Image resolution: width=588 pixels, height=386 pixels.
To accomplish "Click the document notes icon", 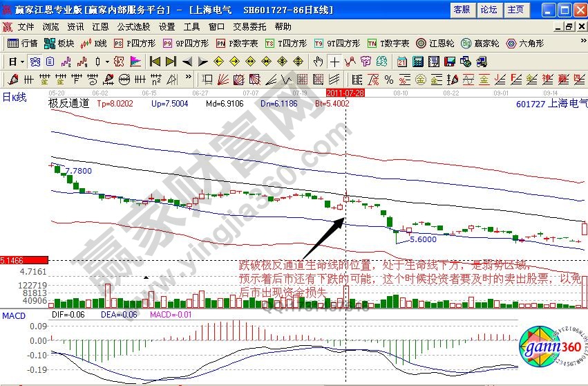I will [x=50, y=62].
